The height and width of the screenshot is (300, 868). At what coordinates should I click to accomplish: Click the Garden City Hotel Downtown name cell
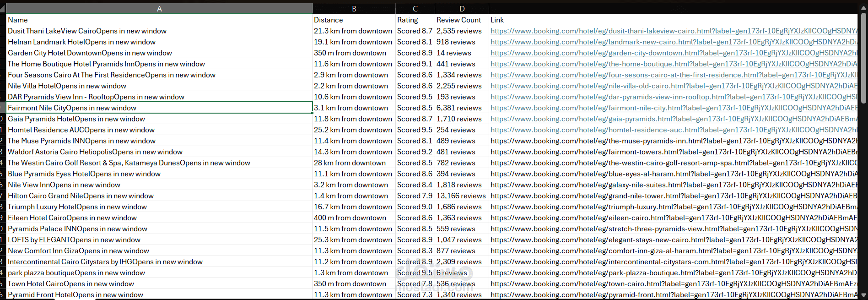pyautogui.click(x=159, y=53)
